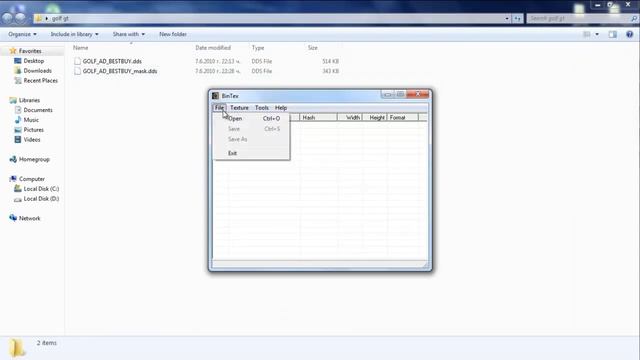Open the File menu in BinTex

pos(219,108)
